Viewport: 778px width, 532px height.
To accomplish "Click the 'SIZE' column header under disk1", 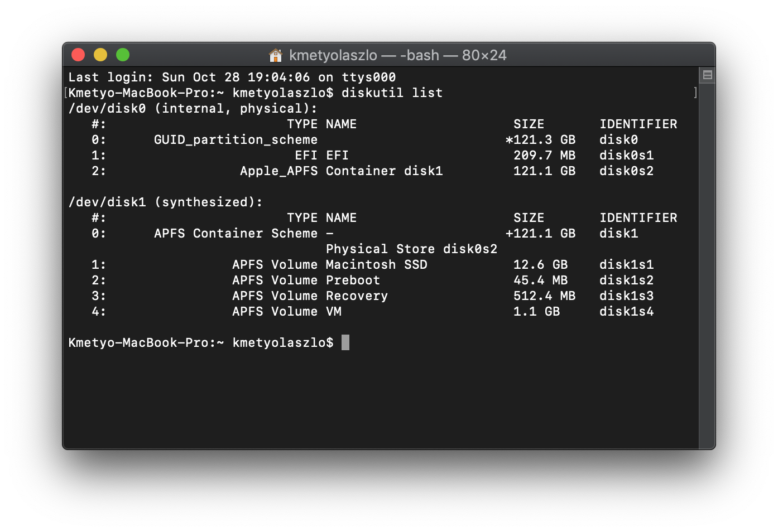I will point(529,218).
